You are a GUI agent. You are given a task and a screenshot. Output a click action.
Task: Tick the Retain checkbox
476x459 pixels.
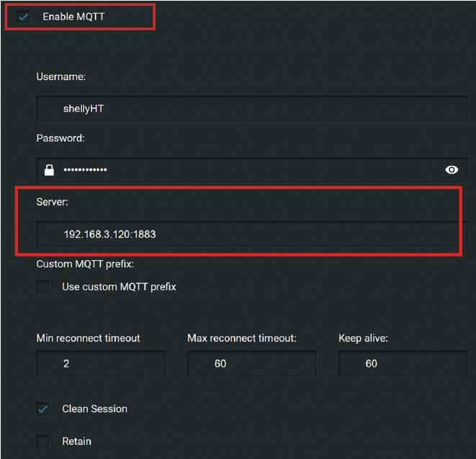coord(44,441)
